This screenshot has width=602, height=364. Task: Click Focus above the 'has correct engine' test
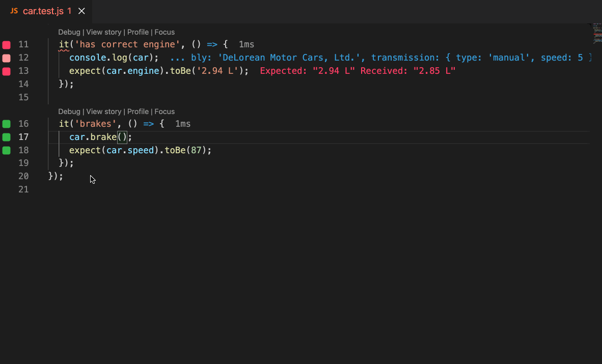165,32
